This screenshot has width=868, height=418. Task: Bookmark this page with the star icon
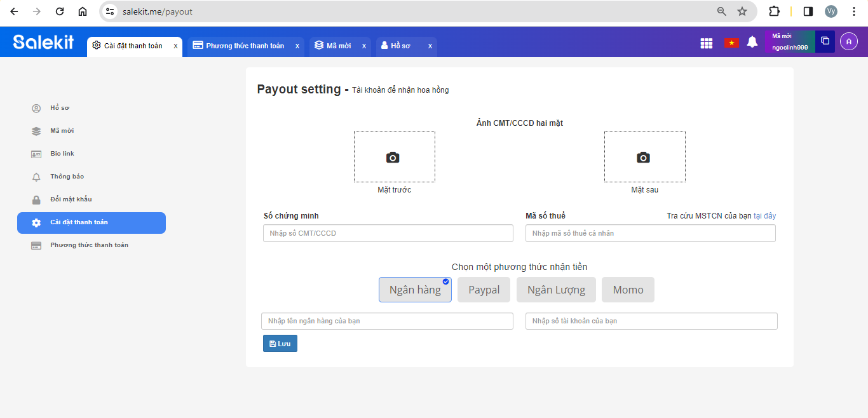pos(742,11)
